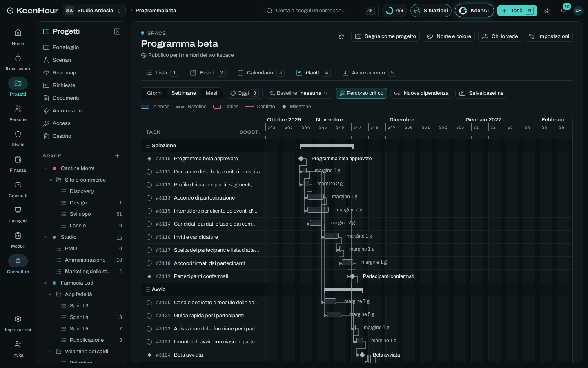Toggle the Percorso critico highlight
Screen dimensions: 588x368
click(x=361, y=93)
